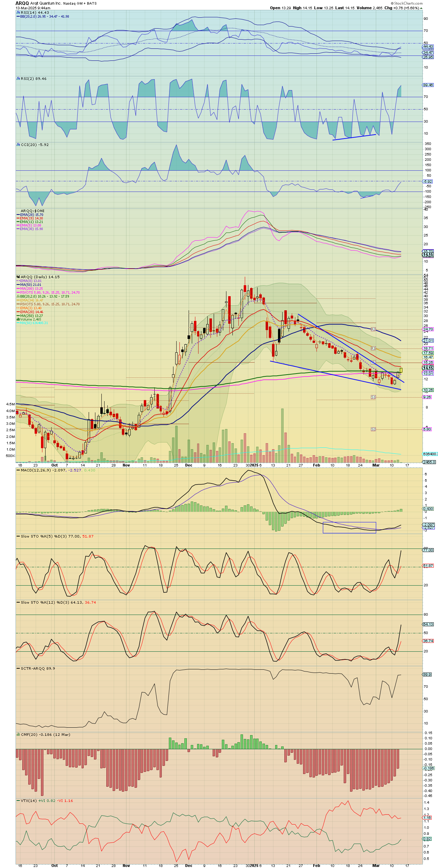The width and height of the screenshot is (438, 868).
Task: Click the RSI(2) 89.46 panel label
Action: [34, 79]
